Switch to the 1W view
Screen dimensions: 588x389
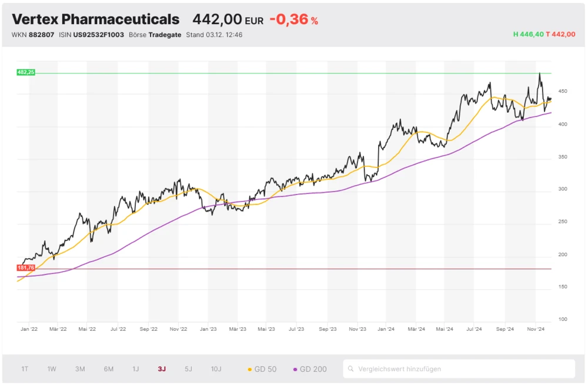[52, 369]
